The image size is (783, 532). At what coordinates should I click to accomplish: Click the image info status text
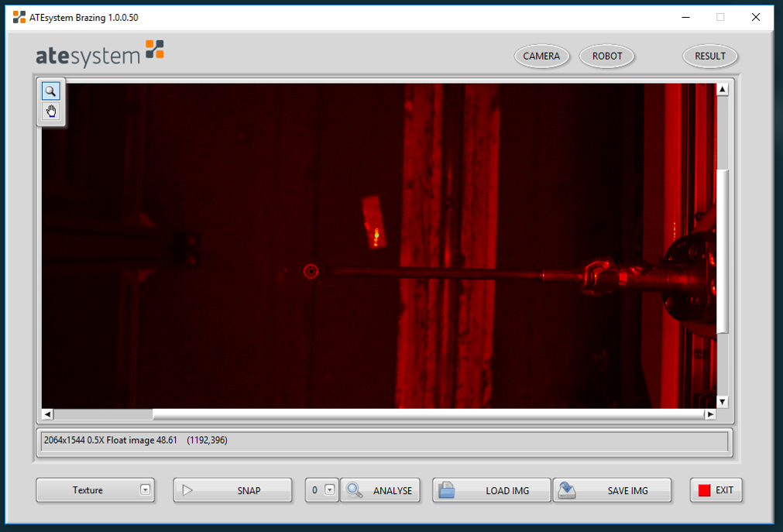coord(136,440)
